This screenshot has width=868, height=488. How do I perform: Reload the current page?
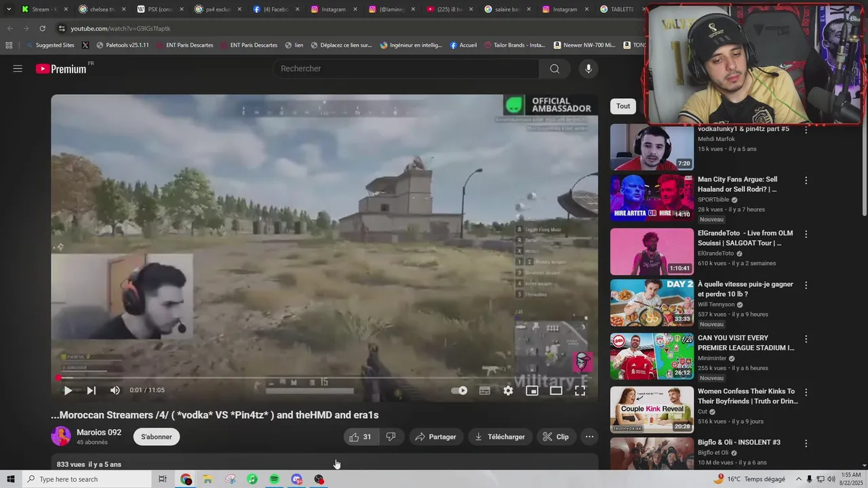click(x=42, y=28)
